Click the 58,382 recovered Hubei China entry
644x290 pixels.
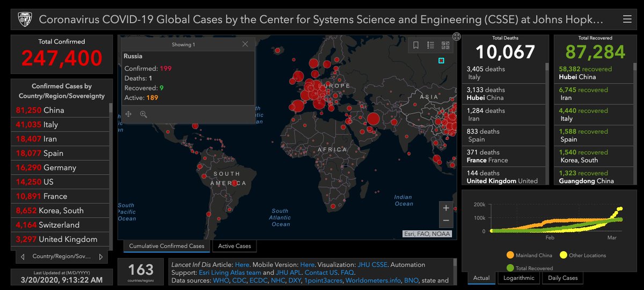coord(594,73)
